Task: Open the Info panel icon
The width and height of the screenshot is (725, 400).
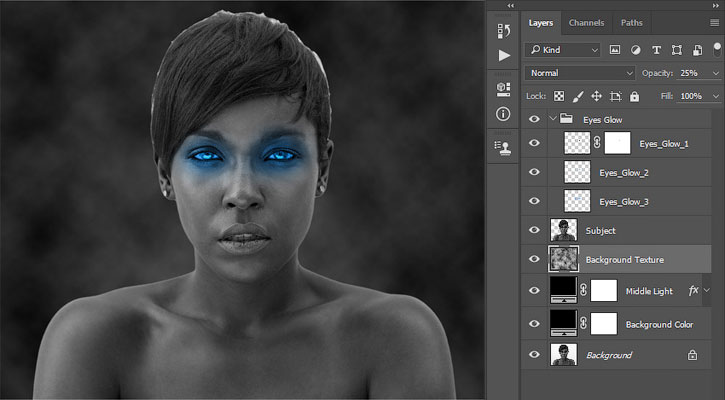Action: (503, 114)
